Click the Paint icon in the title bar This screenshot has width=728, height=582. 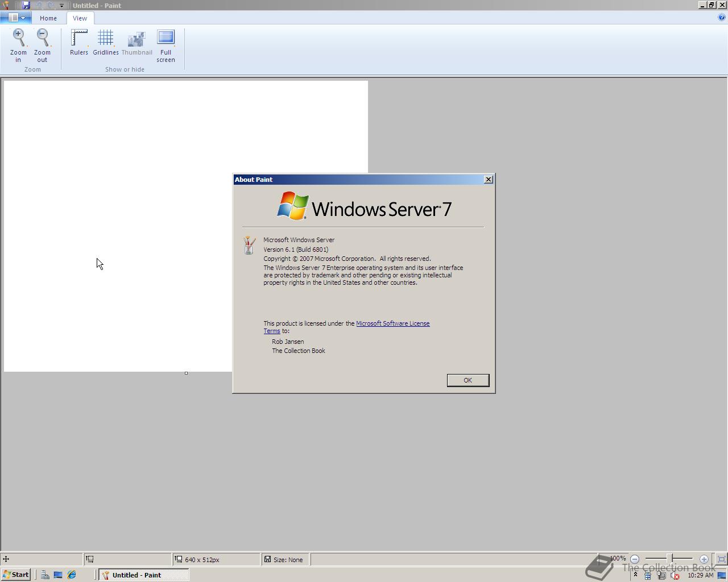pyautogui.click(x=6, y=5)
